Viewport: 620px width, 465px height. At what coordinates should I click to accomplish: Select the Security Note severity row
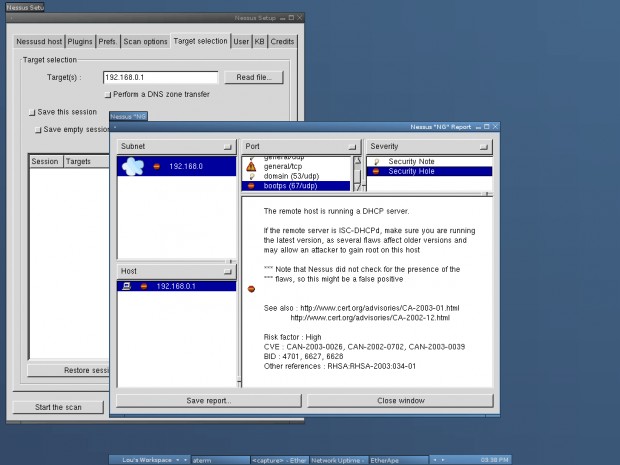(429, 161)
